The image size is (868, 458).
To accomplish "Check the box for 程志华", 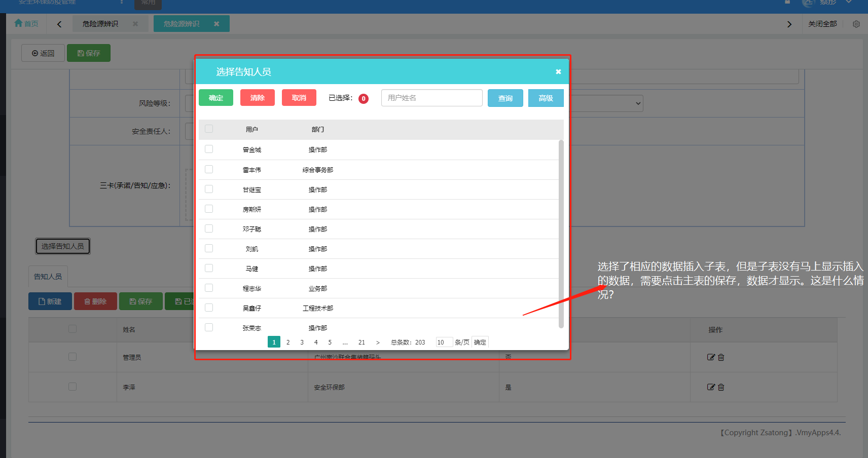I will (209, 288).
